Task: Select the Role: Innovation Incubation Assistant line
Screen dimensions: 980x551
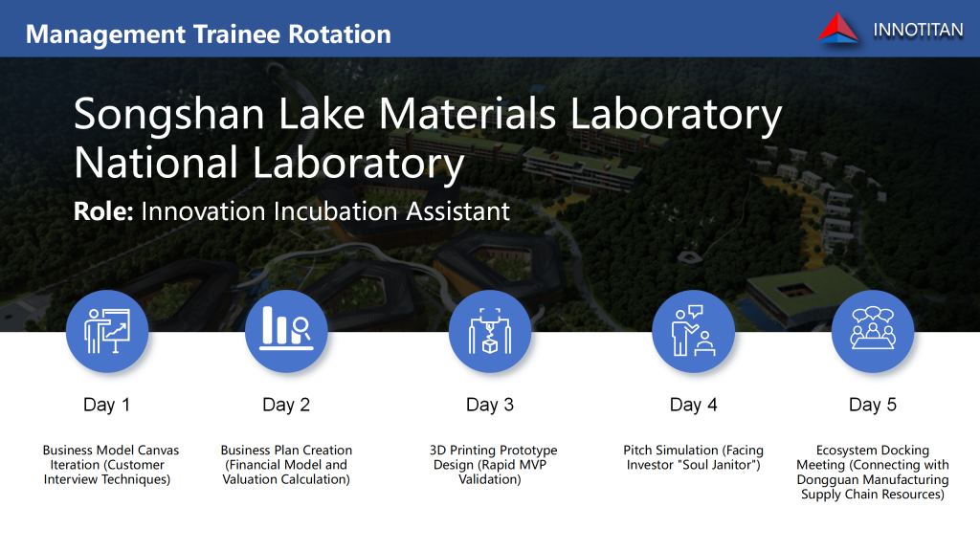Action: 291,211
